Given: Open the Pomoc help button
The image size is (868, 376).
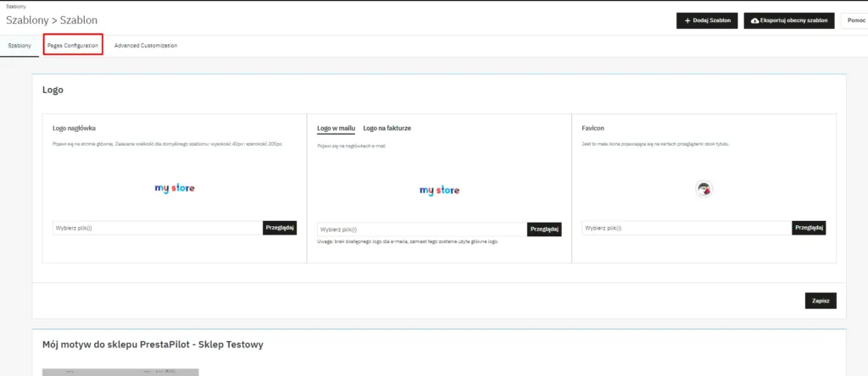Looking at the screenshot, I should [x=856, y=20].
